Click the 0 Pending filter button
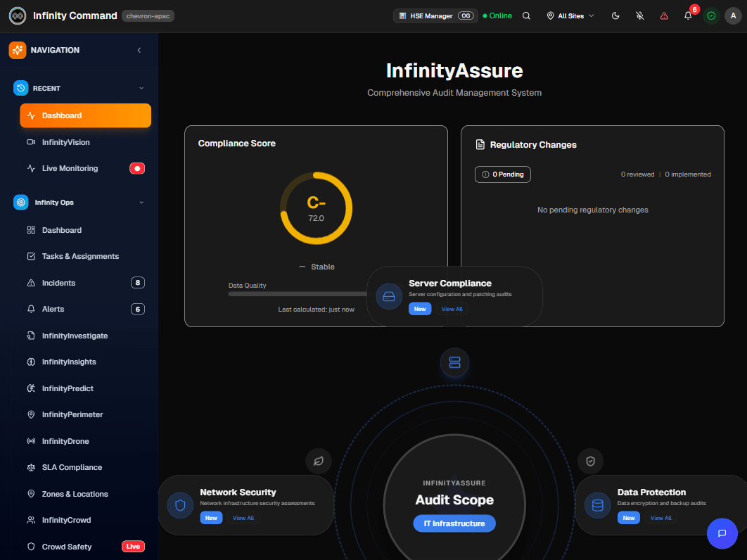The image size is (747, 560). 503,174
